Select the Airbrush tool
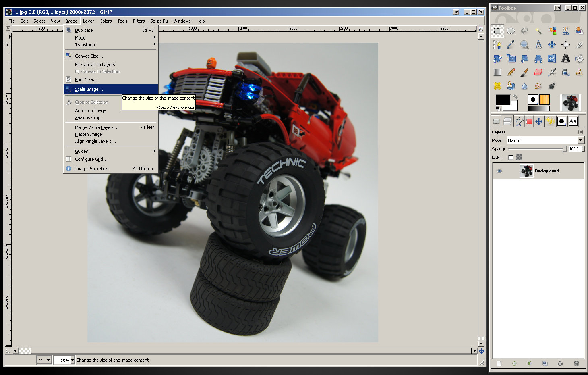Image resolution: width=588 pixels, height=375 pixels. (x=552, y=72)
